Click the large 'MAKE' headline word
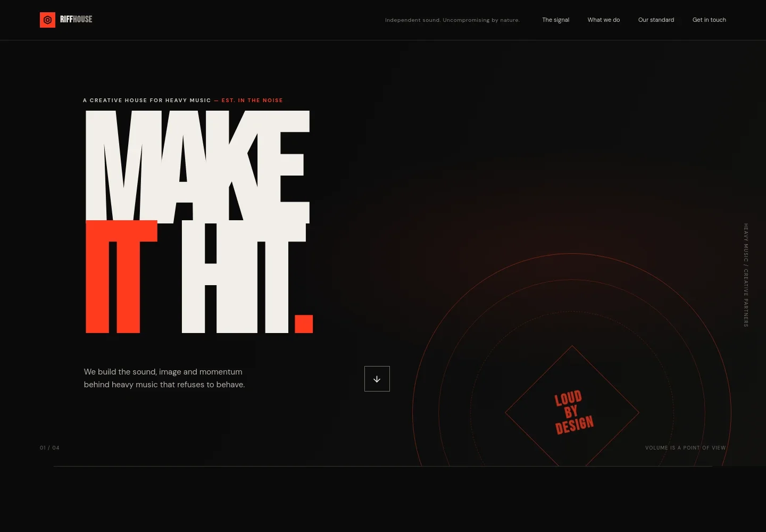This screenshot has width=766, height=532. (x=197, y=166)
